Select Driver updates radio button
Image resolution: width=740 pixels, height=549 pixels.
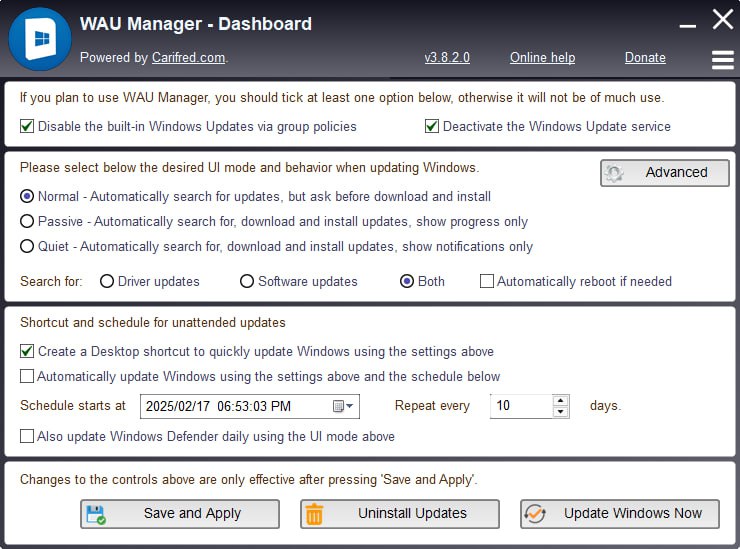pyautogui.click(x=107, y=282)
